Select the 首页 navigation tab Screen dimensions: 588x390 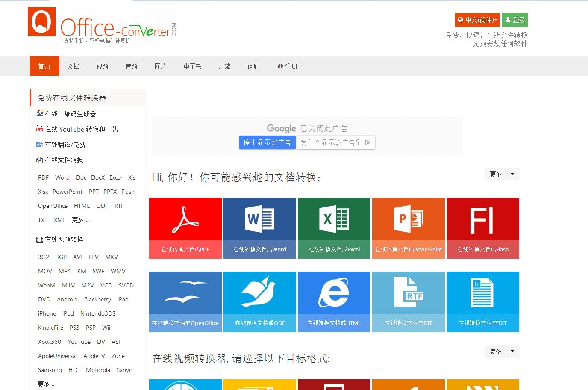click(44, 66)
